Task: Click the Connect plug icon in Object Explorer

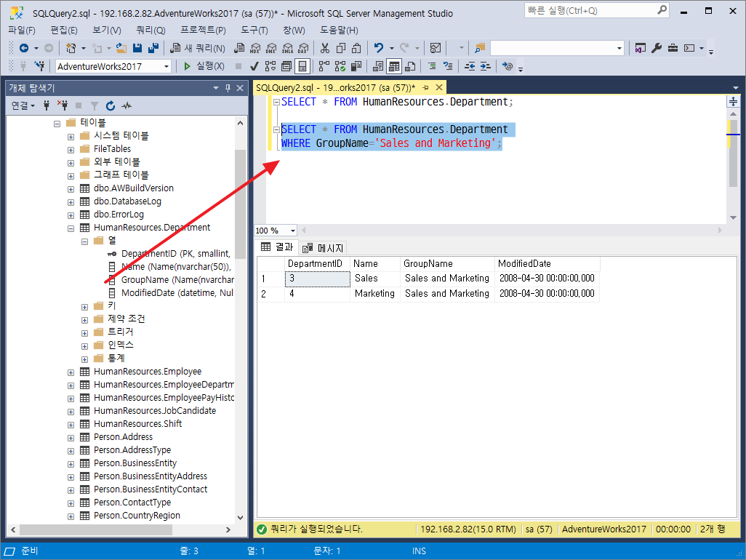Action: [x=47, y=105]
